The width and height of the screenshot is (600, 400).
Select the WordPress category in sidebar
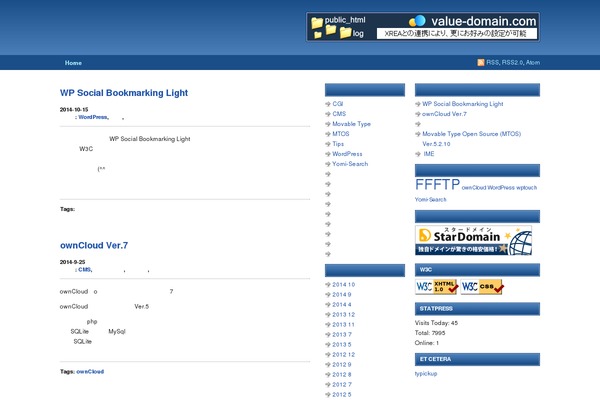tap(347, 153)
